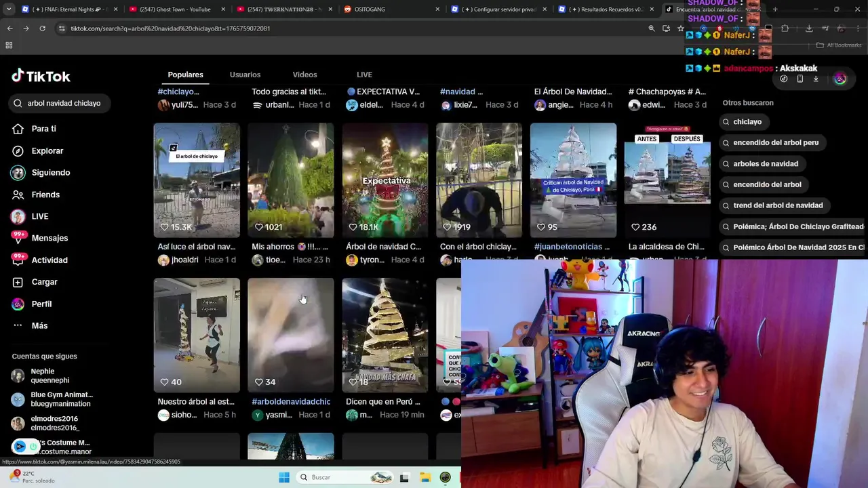Bookmark this page with the star icon
Viewport: 868px width, 488px height.
(681, 28)
